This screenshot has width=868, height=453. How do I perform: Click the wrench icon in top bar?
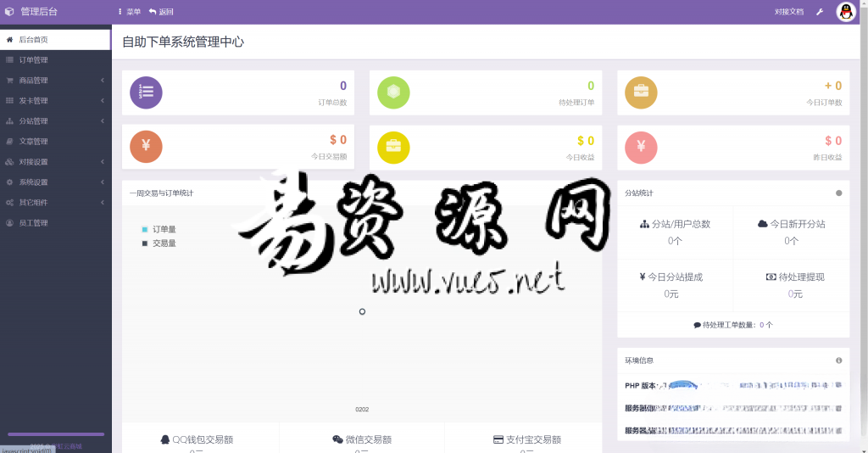pos(820,12)
